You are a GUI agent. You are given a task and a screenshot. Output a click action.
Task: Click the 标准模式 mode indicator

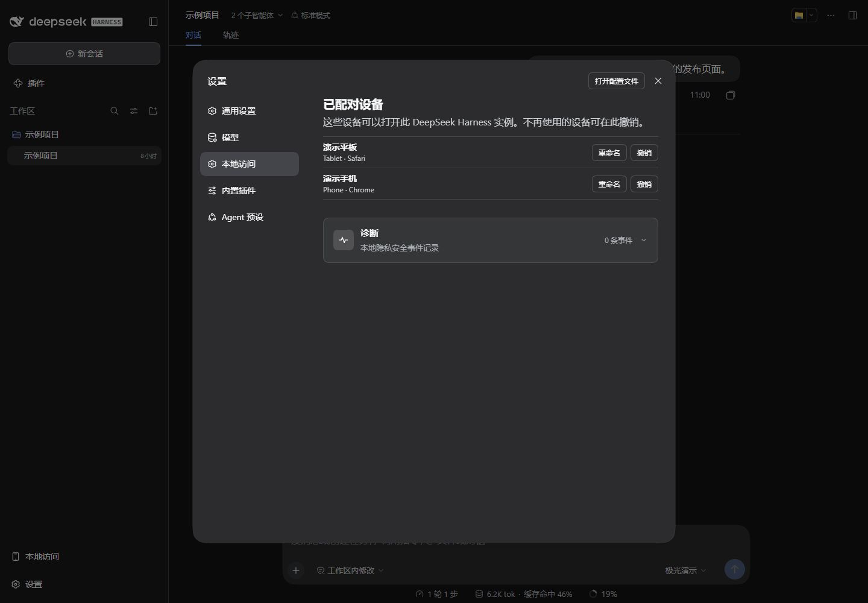pyautogui.click(x=311, y=15)
